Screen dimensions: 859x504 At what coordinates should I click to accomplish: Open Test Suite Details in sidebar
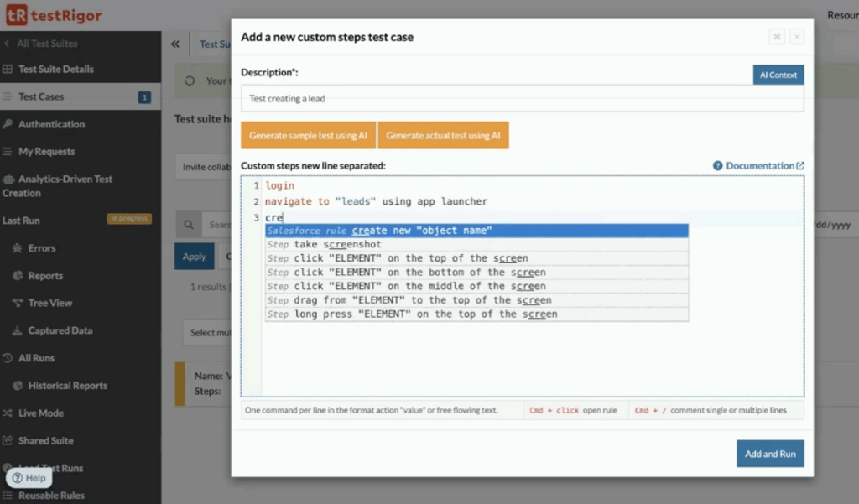[56, 69]
